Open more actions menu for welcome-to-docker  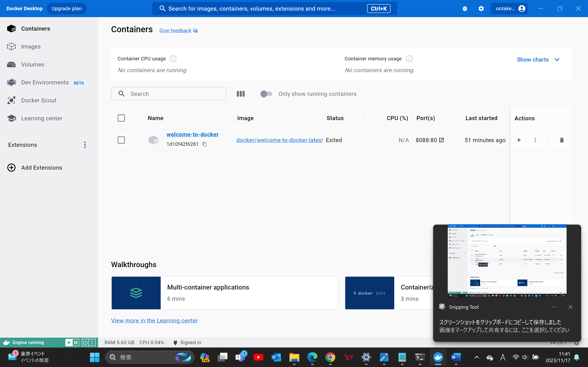pyautogui.click(x=535, y=140)
